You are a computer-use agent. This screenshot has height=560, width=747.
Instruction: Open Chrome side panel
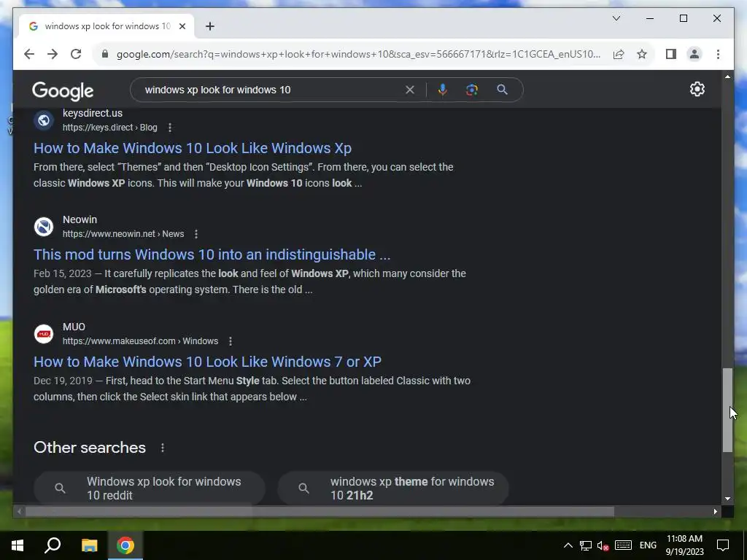click(671, 54)
